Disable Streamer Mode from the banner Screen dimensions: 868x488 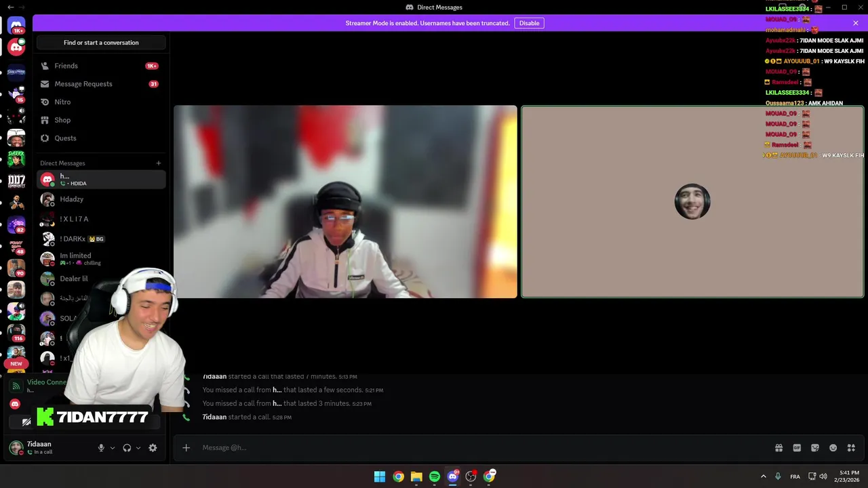[529, 23]
